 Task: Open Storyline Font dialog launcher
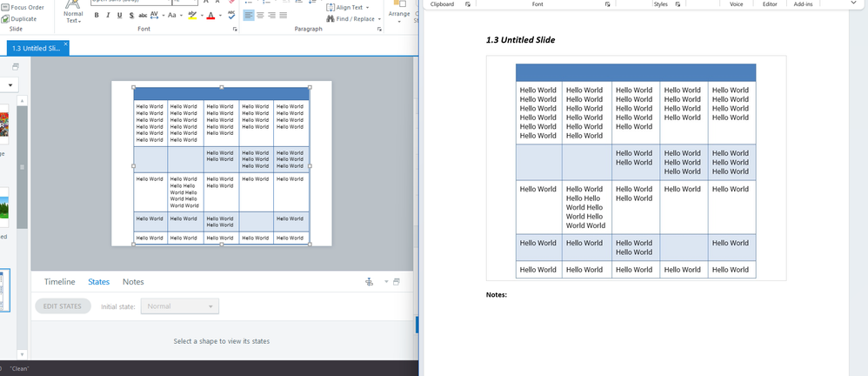coord(235,30)
